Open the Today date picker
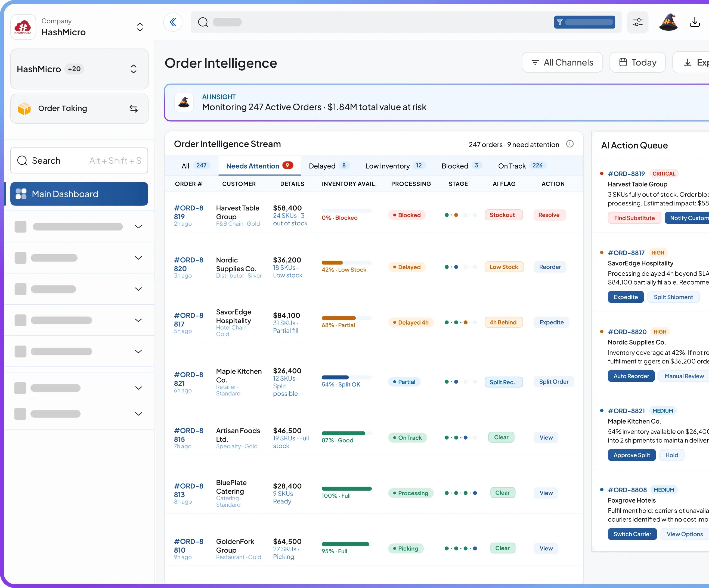The width and height of the screenshot is (709, 588). coord(637,63)
